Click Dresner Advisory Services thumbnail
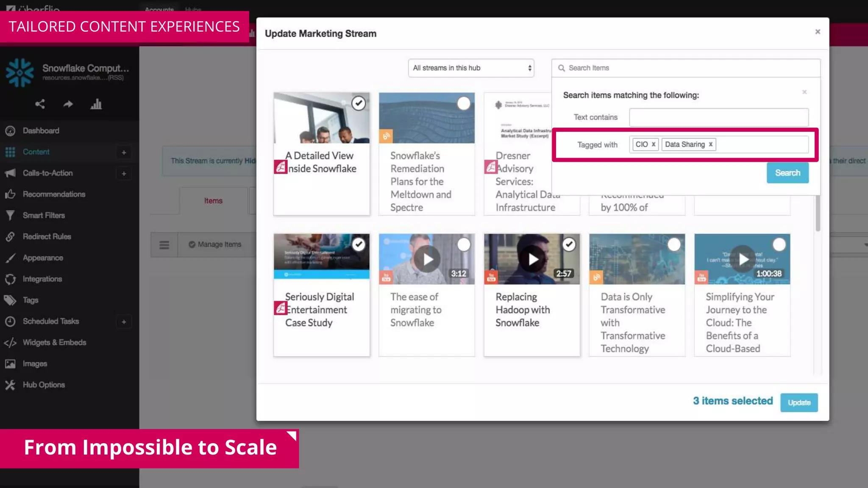The height and width of the screenshot is (488, 868). pyautogui.click(x=517, y=118)
